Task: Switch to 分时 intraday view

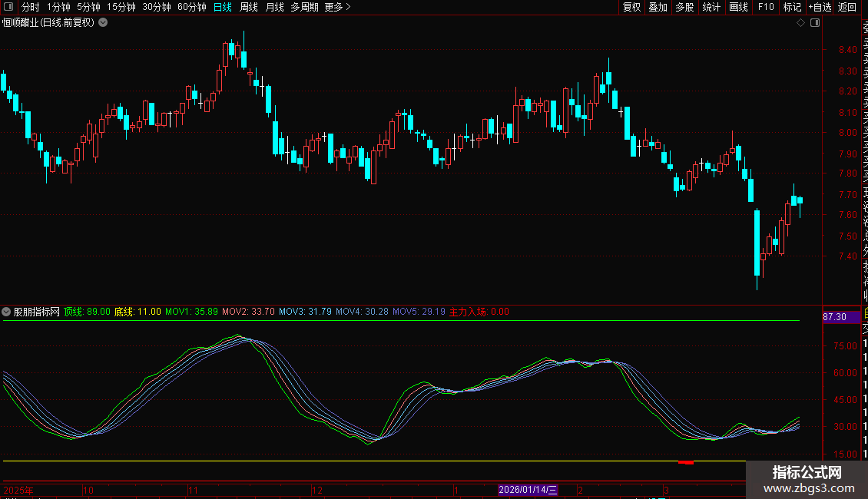Action: pos(31,7)
